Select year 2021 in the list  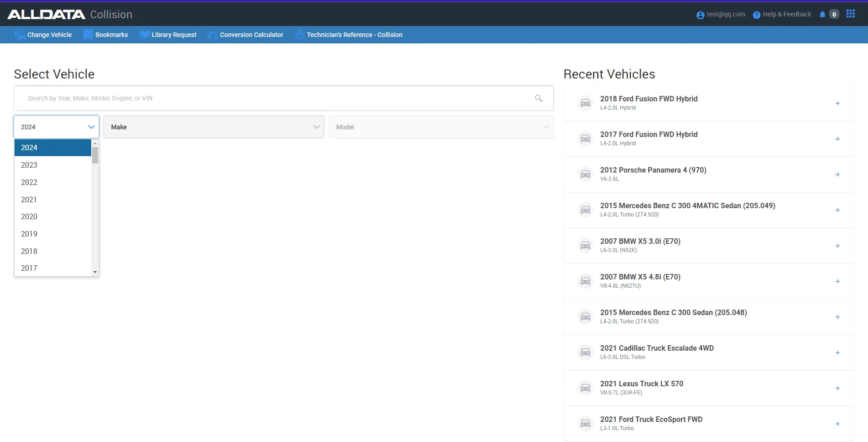click(x=53, y=200)
